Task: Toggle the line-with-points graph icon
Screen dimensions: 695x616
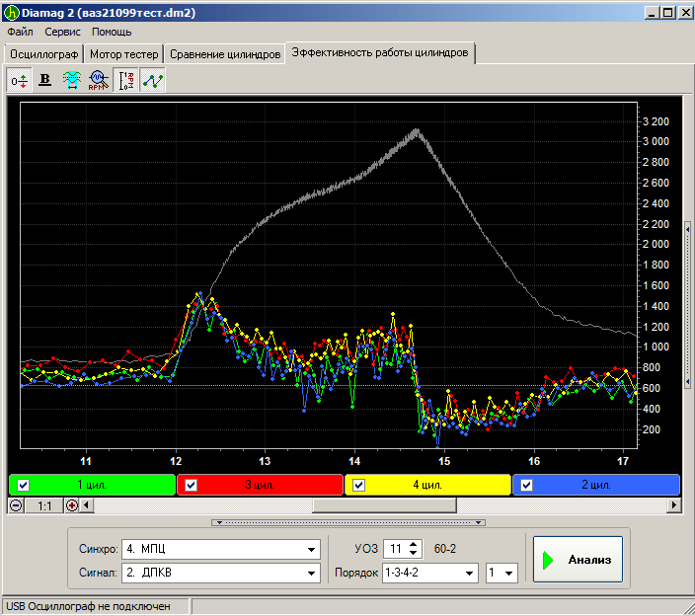Action: click(x=152, y=80)
